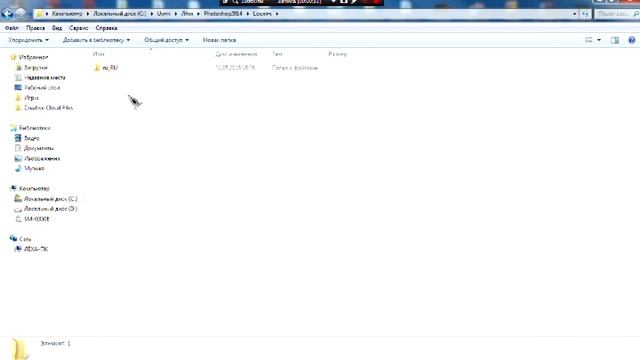
Task: Click the magnifier icon in the search box
Action: tap(636, 13)
